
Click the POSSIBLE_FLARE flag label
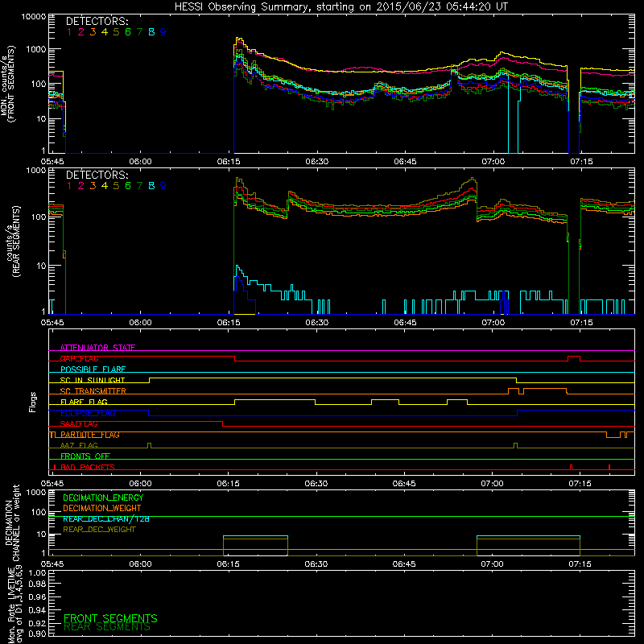[93, 369]
